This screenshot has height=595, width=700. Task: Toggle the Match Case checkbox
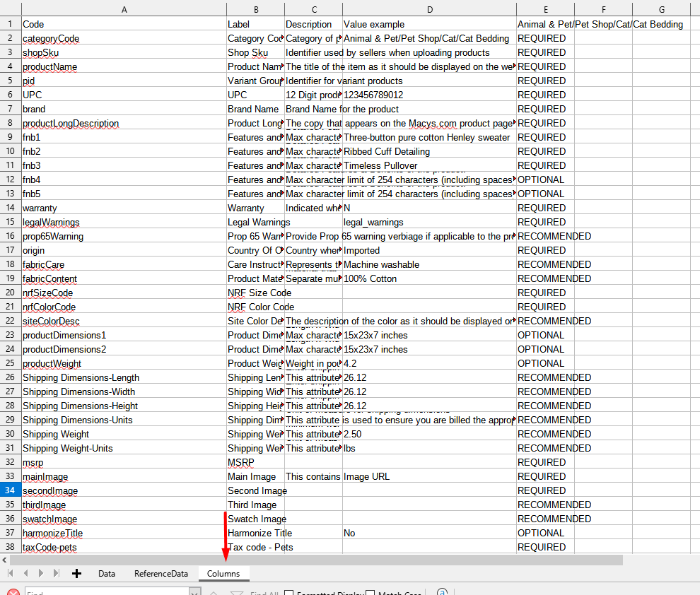(x=370, y=593)
